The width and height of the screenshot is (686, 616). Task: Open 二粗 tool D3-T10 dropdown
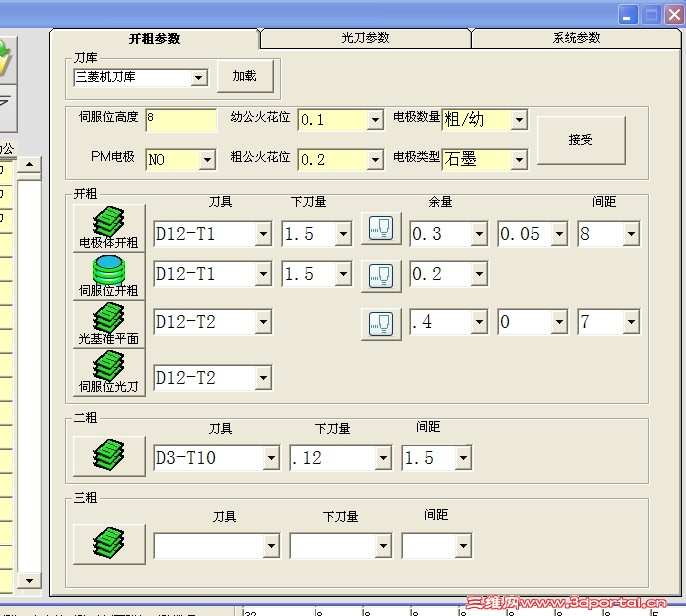271,458
